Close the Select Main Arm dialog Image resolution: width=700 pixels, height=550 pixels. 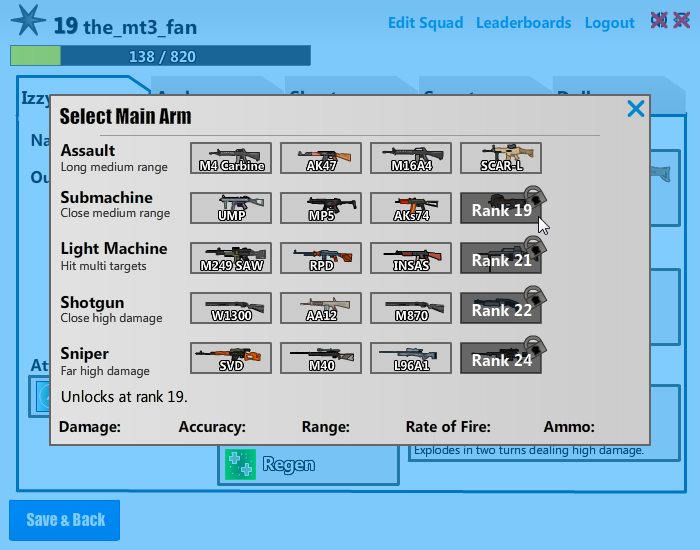(636, 108)
